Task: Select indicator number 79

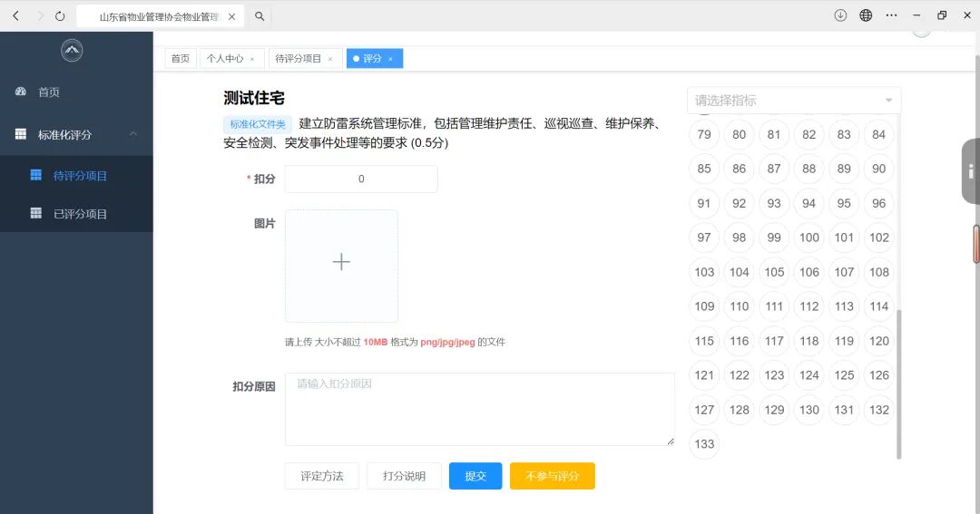Action: point(704,134)
